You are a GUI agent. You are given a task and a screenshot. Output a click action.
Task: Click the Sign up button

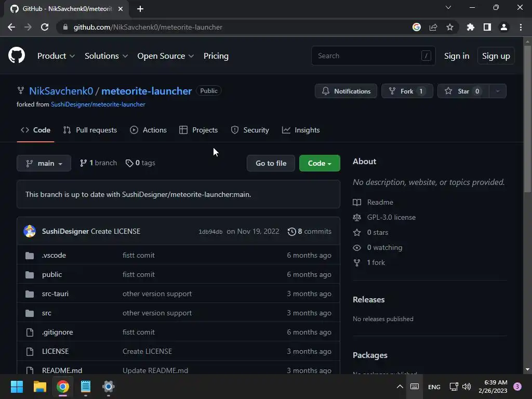click(496, 56)
